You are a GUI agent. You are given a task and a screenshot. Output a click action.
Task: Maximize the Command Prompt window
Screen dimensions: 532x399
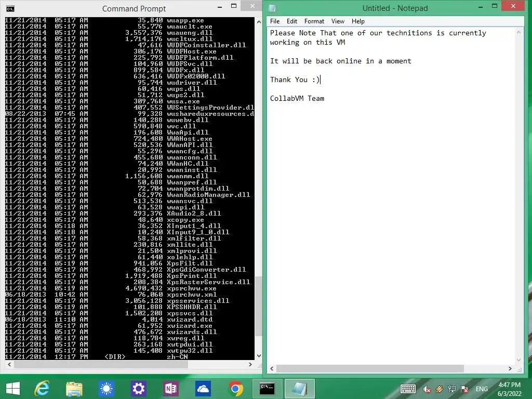pyautogui.click(x=234, y=6)
